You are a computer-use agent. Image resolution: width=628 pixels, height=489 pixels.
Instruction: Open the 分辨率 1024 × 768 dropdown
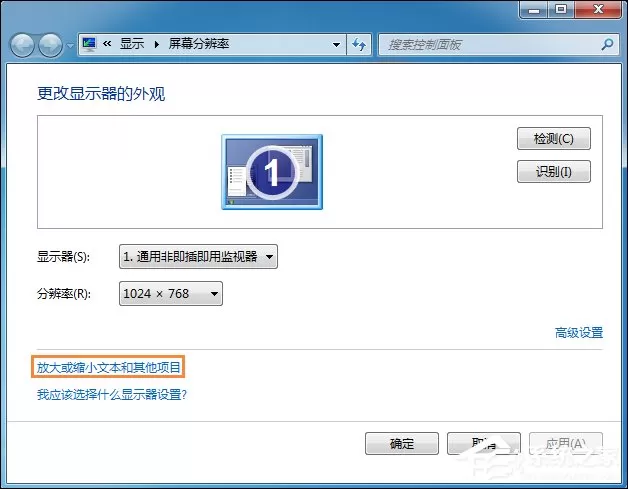(x=171, y=294)
